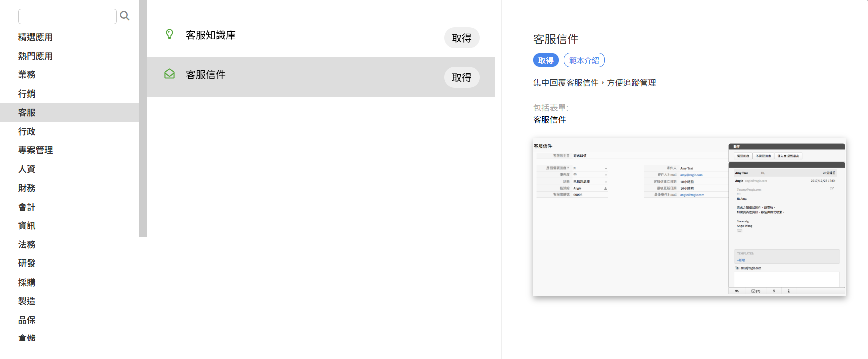868x359 pixels.
Task: Click the lightbulb icon for 客服知識庫
Action: tap(170, 34)
